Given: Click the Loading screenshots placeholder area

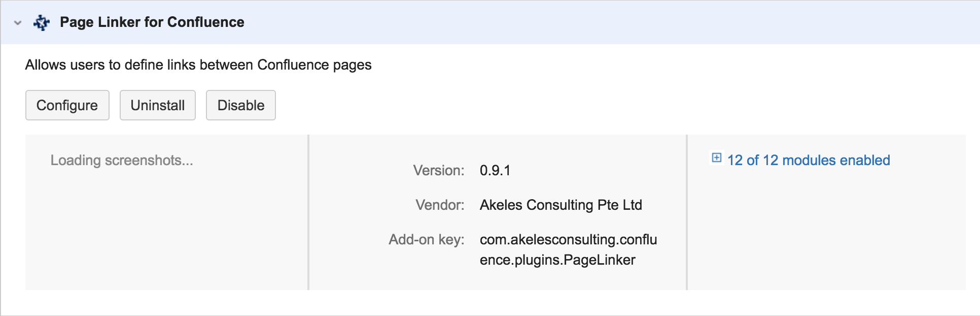Looking at the screenshot, I should [122, 160].
